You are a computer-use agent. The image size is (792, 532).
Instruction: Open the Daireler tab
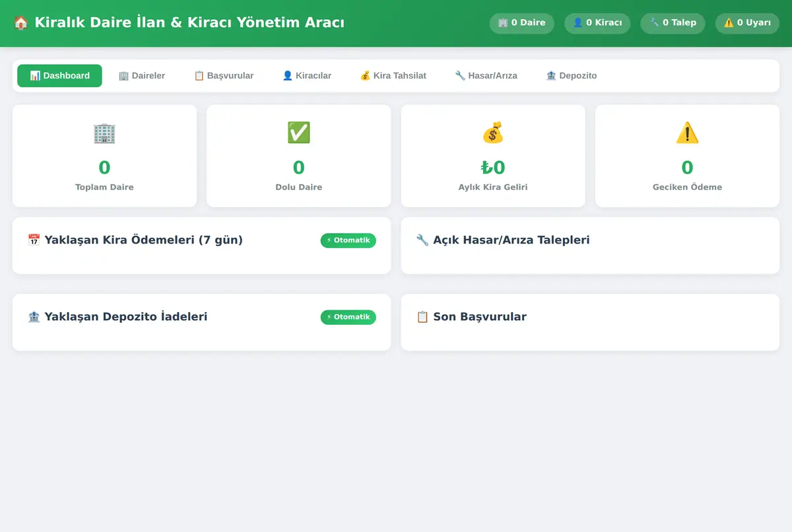pos(142,76)
